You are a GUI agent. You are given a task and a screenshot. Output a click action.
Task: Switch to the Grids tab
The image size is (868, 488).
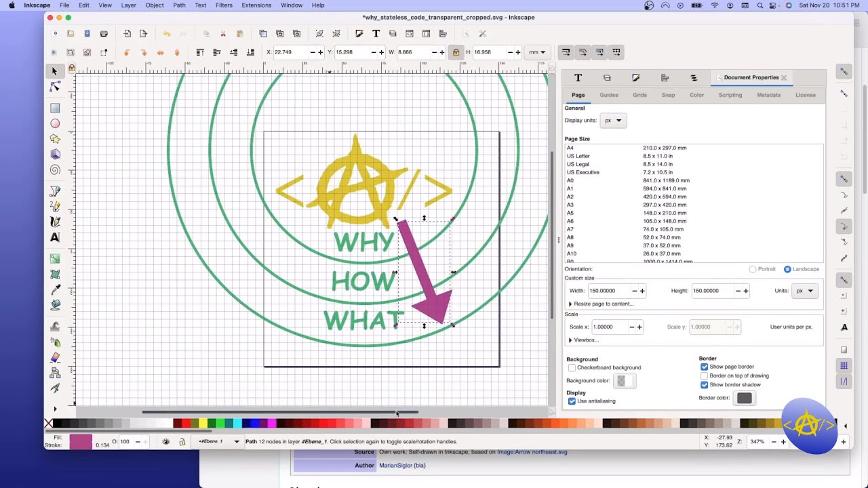click(639, 95)
